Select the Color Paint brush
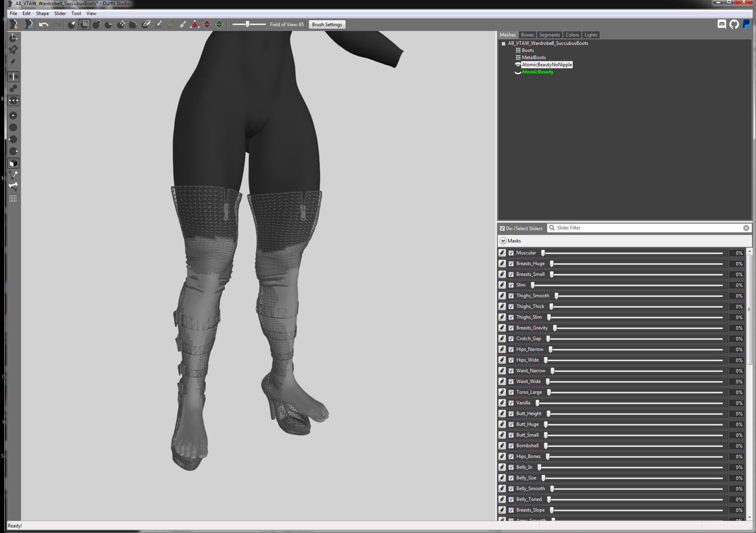The height and width of the screenshot is (533, 756). (x=171, y=24)
